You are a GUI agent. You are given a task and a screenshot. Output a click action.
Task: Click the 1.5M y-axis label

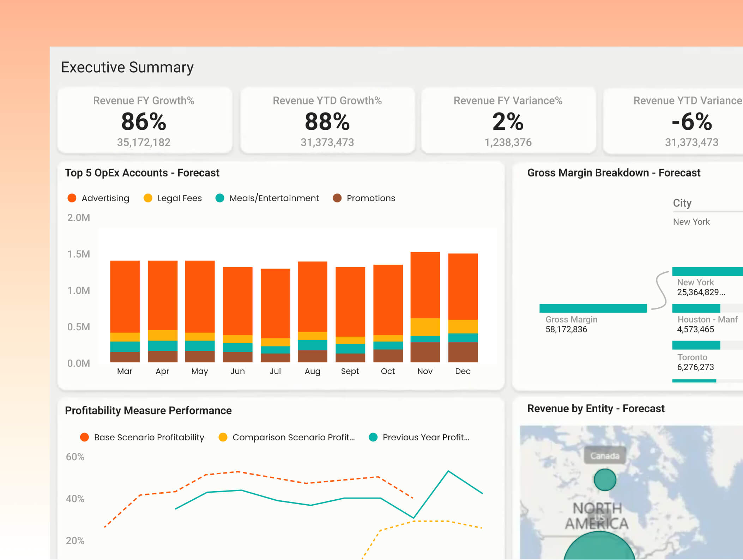(79, 254)
